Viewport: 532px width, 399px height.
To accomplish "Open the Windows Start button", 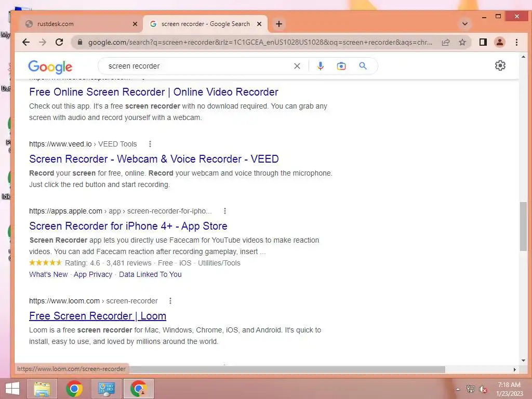I will click(12, 389).
